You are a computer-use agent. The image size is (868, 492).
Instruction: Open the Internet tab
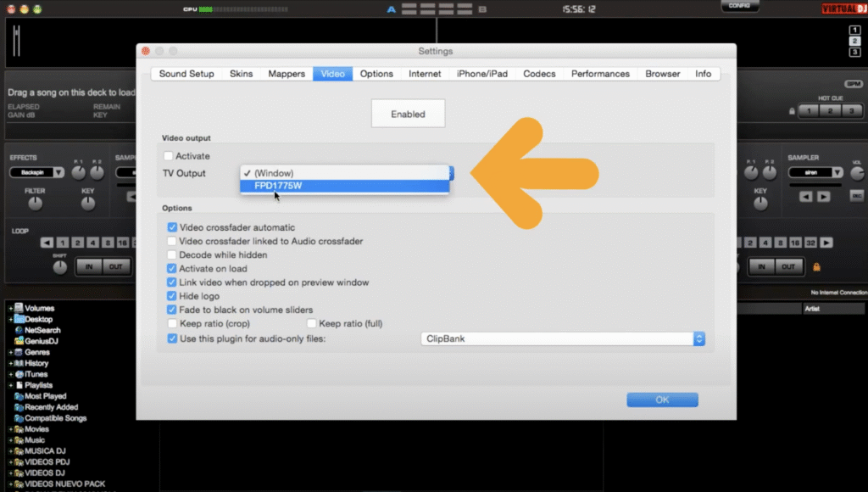[426, 74]
